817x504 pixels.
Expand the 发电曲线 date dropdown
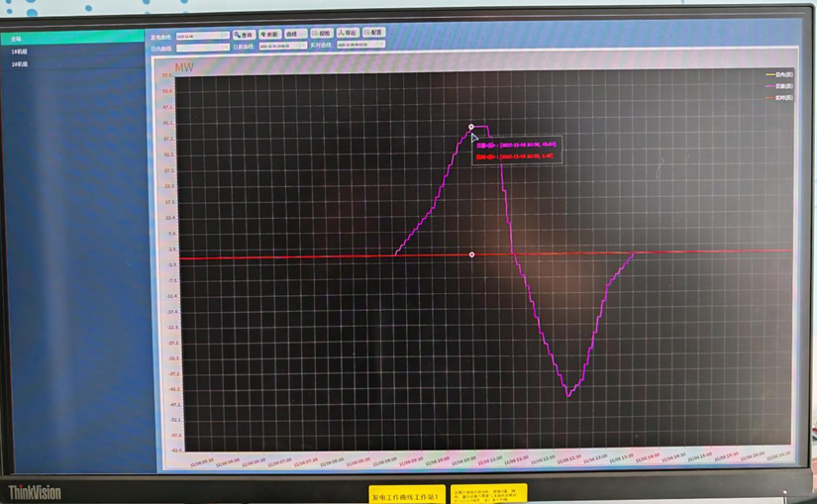click(x=203, y=36)
